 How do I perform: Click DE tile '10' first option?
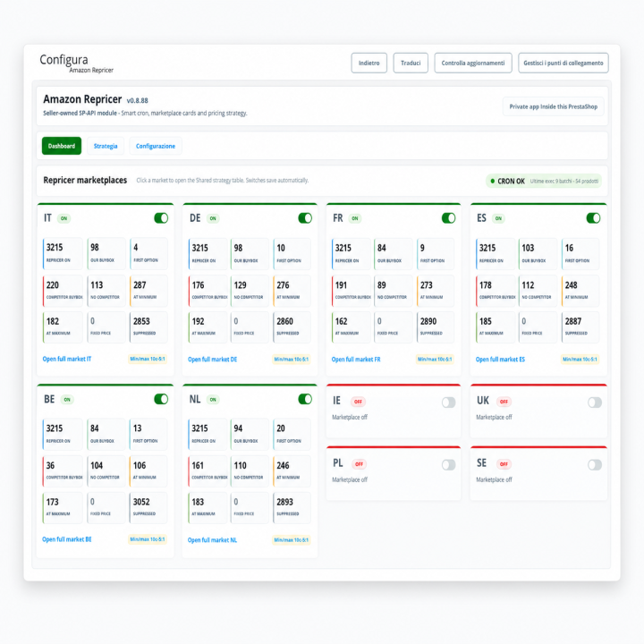(x=292, y=254)
